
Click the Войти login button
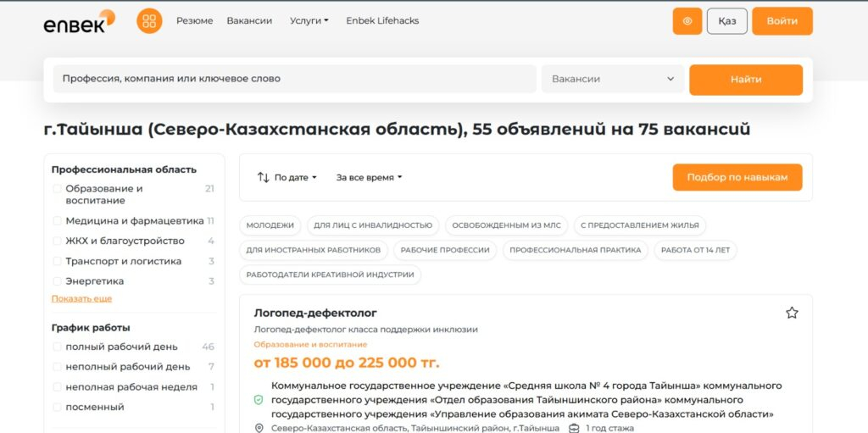[x=782, y=21]
